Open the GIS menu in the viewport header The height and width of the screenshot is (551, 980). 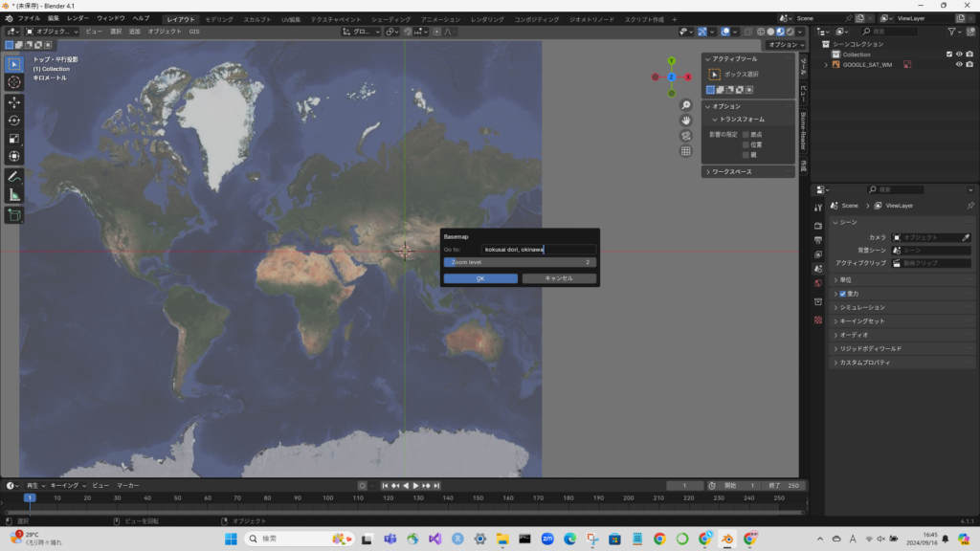point(194,32)
